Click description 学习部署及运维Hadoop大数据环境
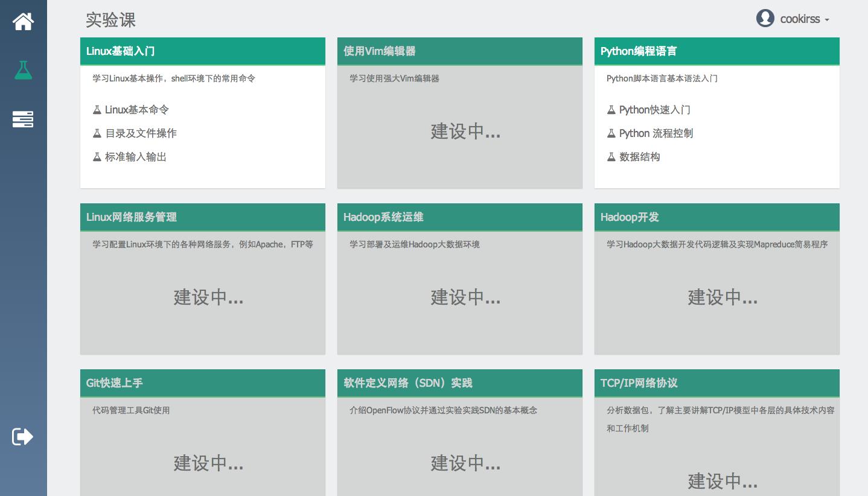Viewport: 868px width, 496px height. [x=415, y=244]
